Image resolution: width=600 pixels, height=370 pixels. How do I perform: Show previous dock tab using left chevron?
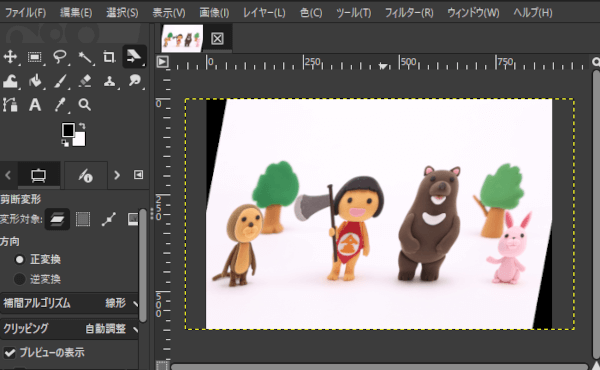pyautogui.click(x=8, y=175)
